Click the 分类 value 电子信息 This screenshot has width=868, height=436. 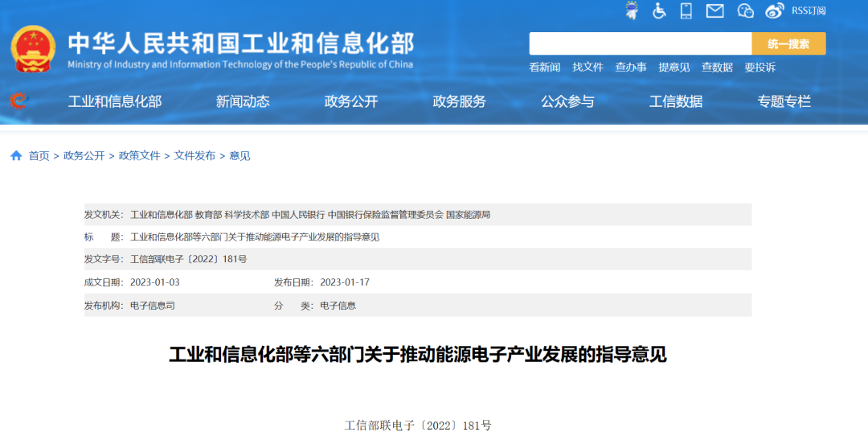point(338,306)
